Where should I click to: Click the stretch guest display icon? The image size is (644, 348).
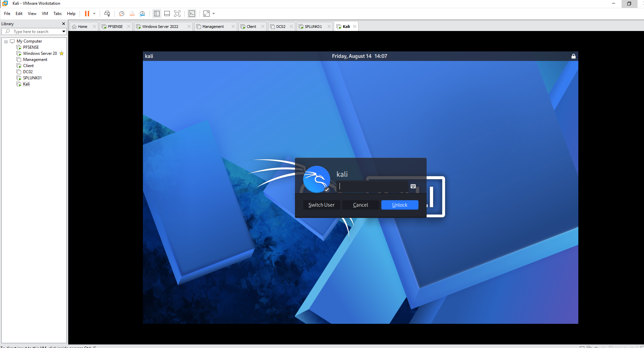click(x=207, y=14)
